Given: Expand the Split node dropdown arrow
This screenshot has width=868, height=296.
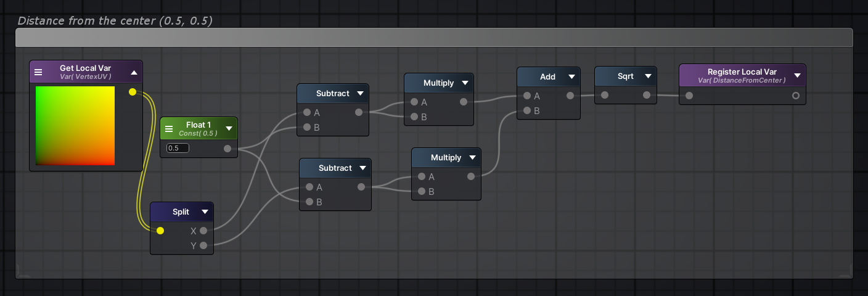Looking at the screenshot, I should click(205, 212).
